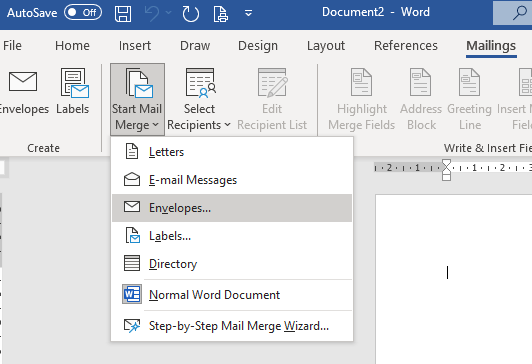Open the Labels tool in Create group
Image resolution: width=532 pixels, height=364 pixels.
click(x=73, y=92)
